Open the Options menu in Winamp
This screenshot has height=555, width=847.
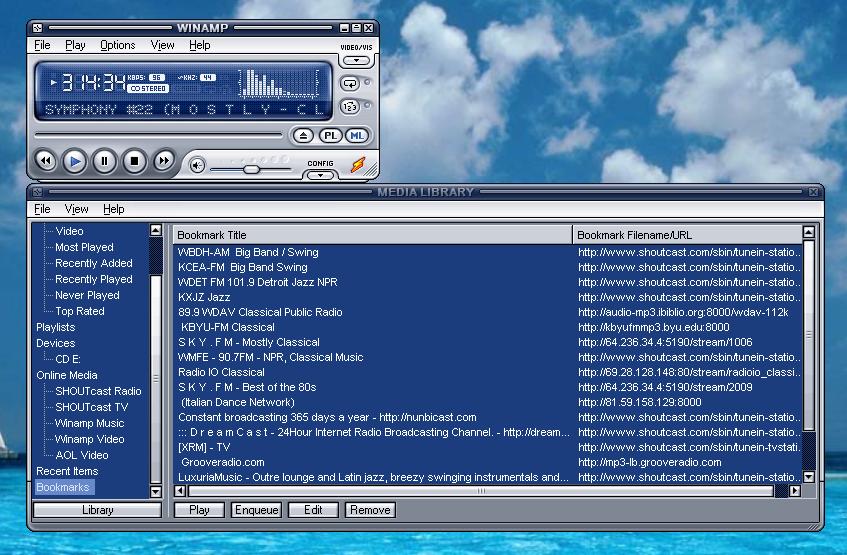click(x=117, y=45)
